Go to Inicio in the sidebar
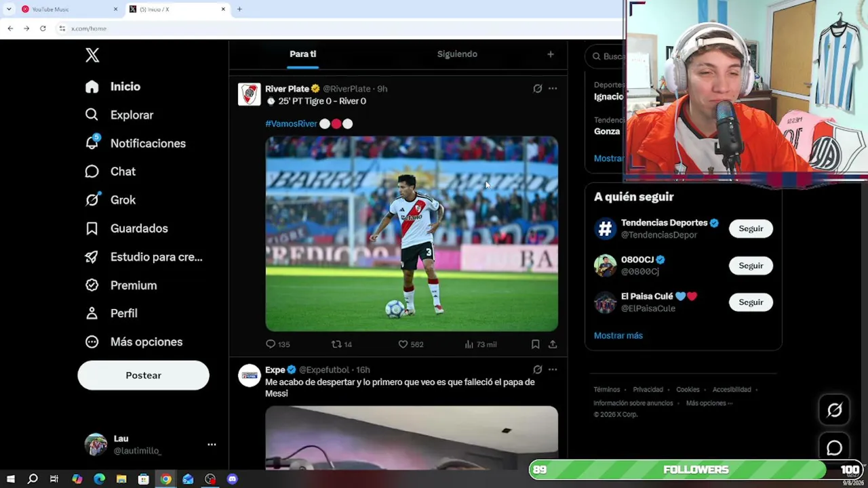This screenshot has height=488, width=868. tap(113, 87)
